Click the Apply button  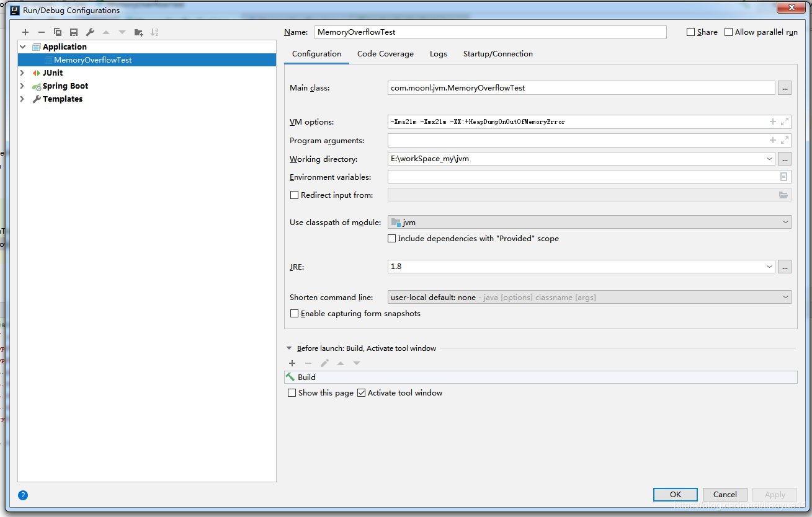(775, 494)
